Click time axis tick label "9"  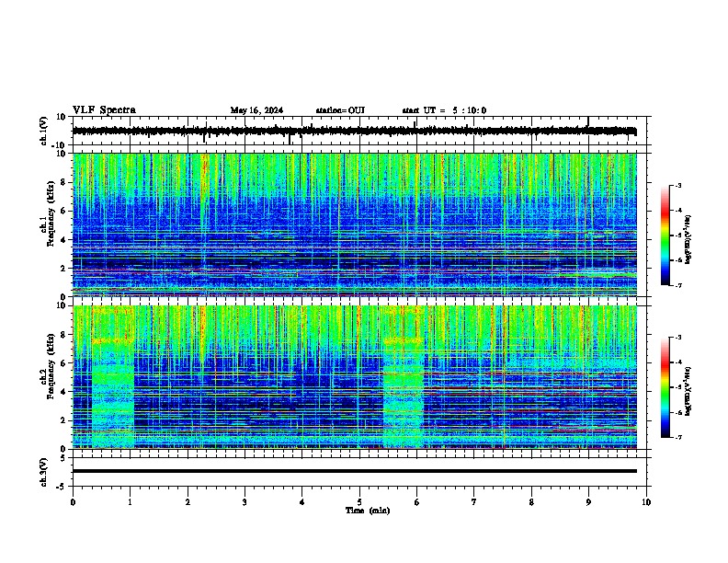click(x=588, y=502)
